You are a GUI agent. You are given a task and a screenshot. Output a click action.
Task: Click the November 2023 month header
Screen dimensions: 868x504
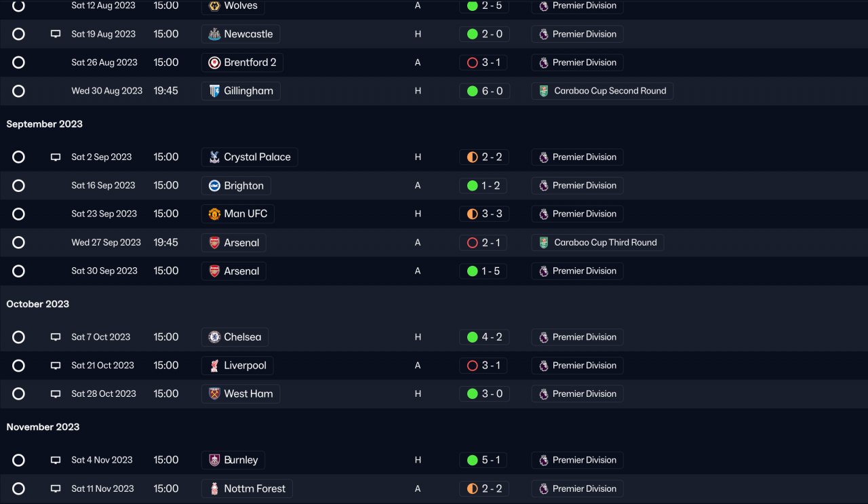[43, 427]
